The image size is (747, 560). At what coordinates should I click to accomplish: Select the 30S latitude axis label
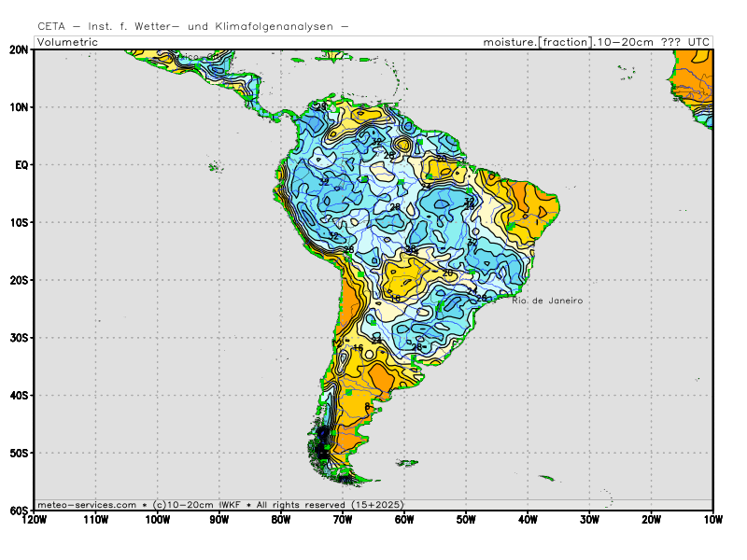click(x=20, y=338)
